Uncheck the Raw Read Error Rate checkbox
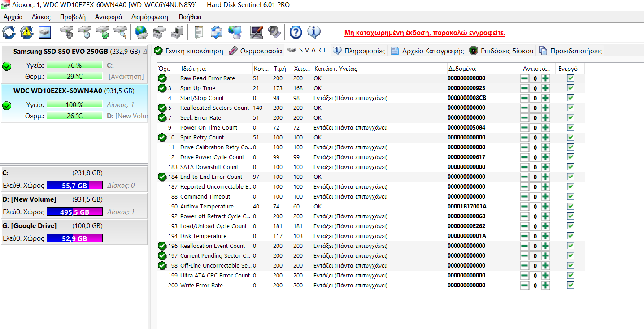This screenshot has width=644, height=329. point(570,78)
